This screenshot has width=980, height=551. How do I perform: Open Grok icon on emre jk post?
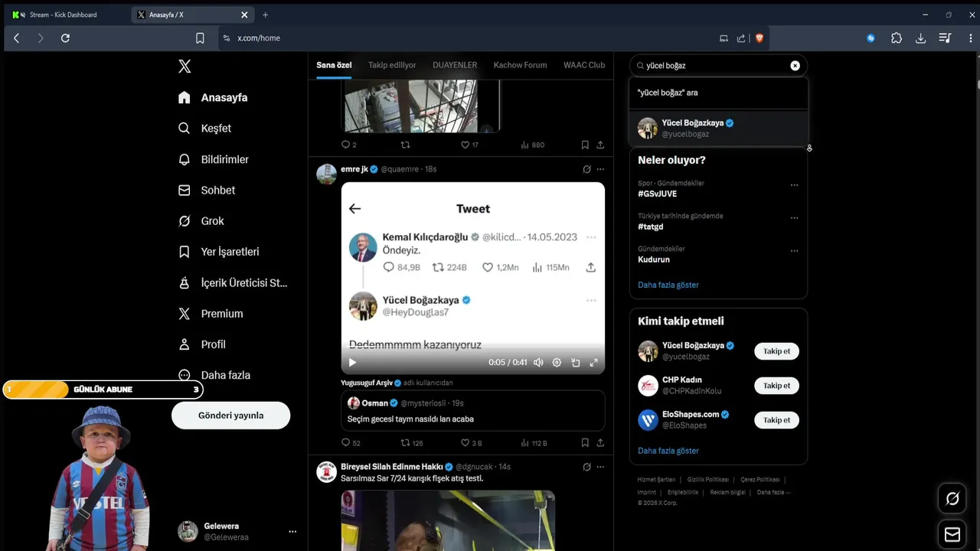pyautogui.click(x=586, y=169)
